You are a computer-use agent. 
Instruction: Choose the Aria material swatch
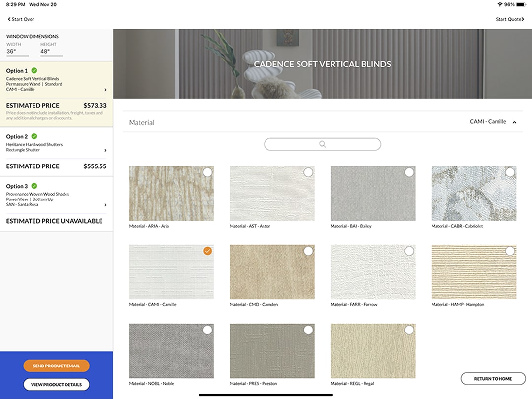click(x=171, y=194)
